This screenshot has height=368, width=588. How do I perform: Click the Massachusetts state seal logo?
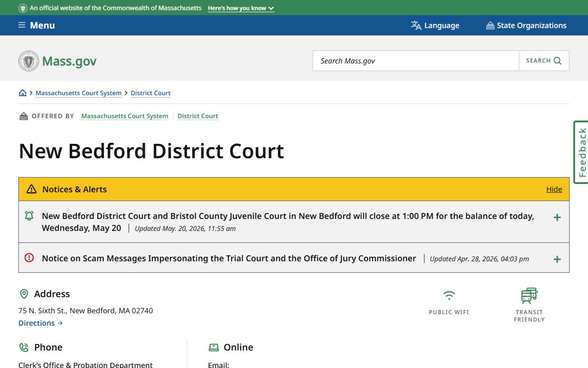[28, 61]
